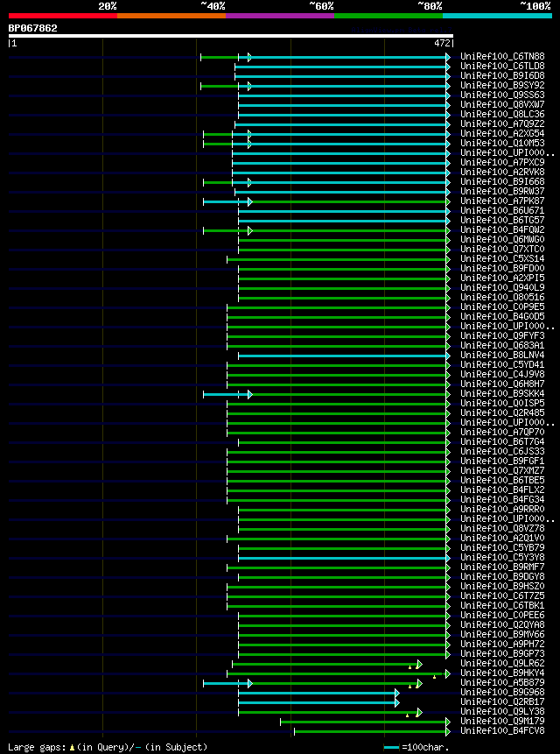Choose the UniRef100_B9FD00 entry

[x=502, y=268]
